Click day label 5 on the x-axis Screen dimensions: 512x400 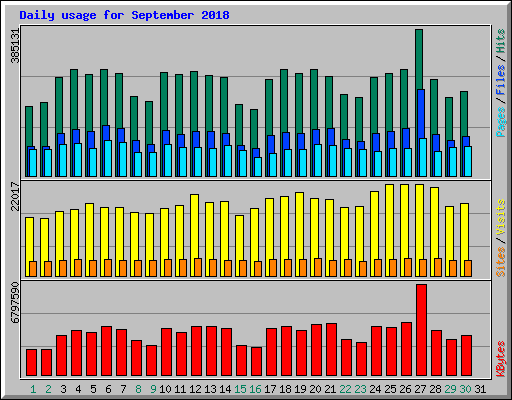coord(93,389)
